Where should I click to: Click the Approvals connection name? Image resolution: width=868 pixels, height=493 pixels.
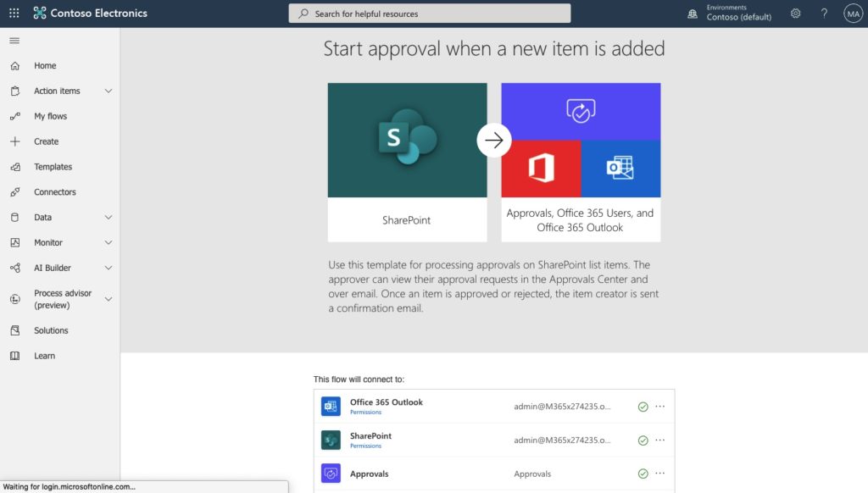370,474
